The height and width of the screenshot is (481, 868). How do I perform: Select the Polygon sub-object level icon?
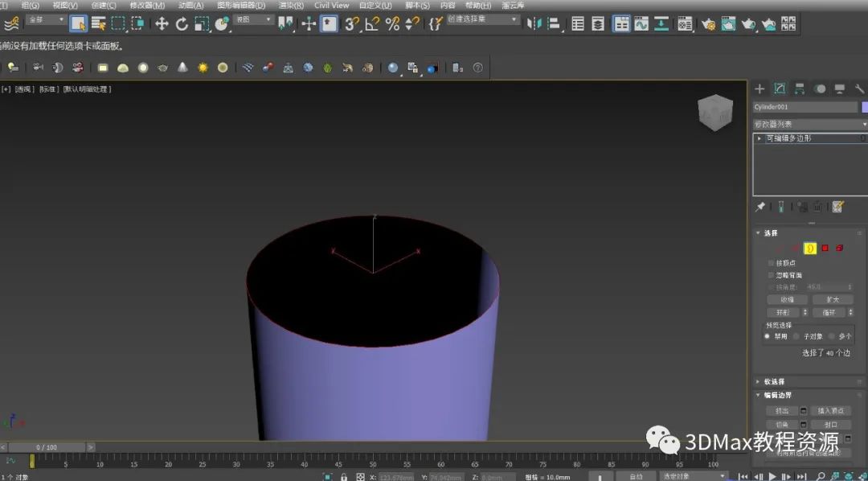click(825, 248)
